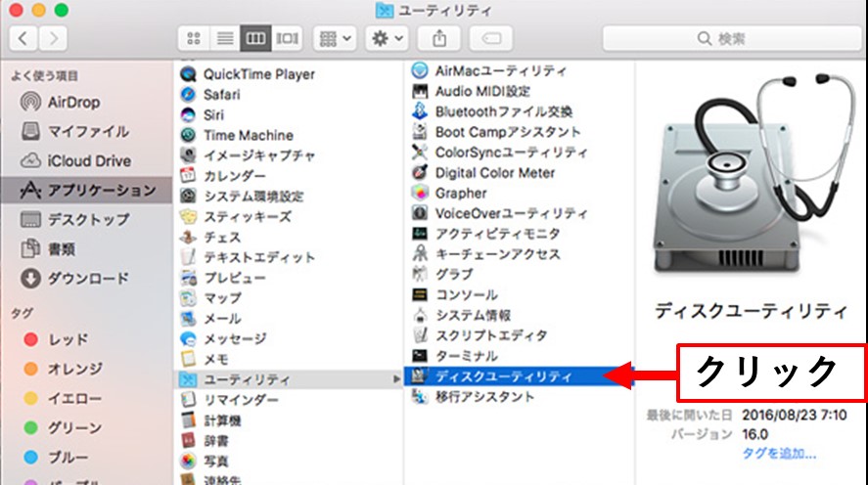Switch to column view
This screenshot has width=868, height=485.
tap(255, 39)
